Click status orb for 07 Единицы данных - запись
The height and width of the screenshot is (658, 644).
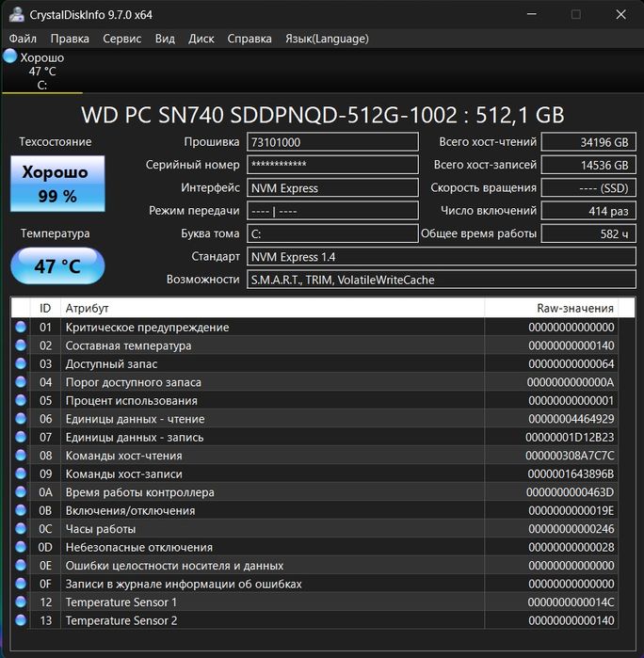[x=21, y=437]
